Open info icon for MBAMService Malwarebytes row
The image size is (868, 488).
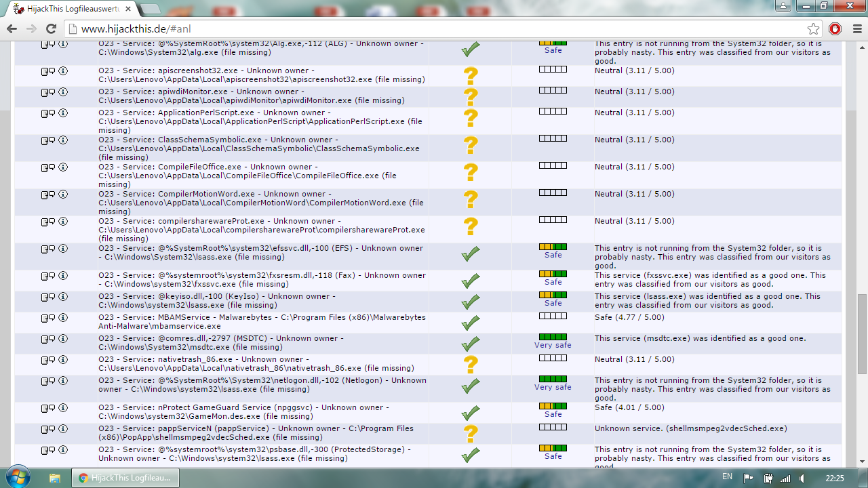click(63, 318)
